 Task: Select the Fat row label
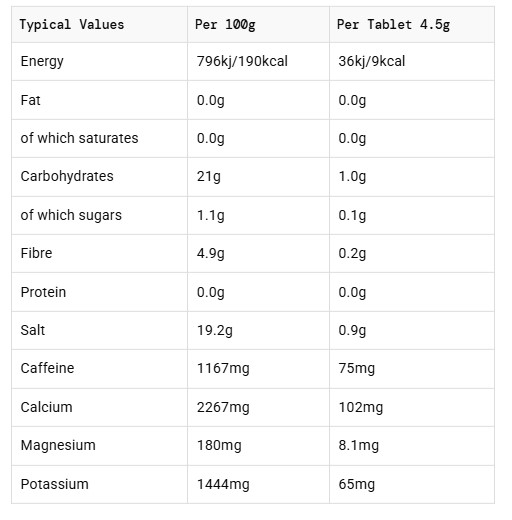(30, 100)
